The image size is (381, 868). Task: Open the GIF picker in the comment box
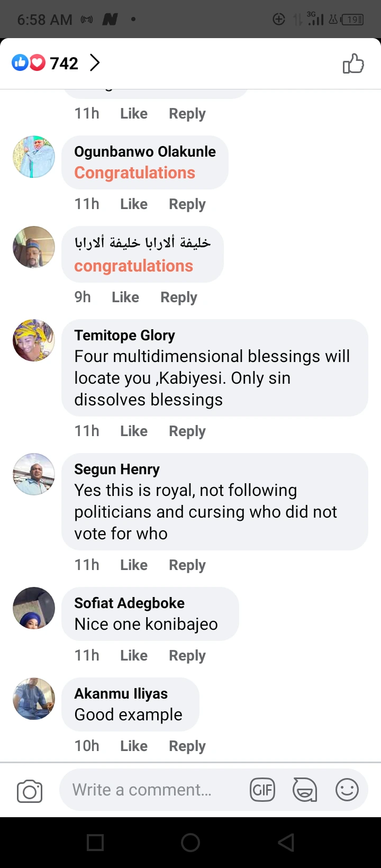(x=262, y=790)
